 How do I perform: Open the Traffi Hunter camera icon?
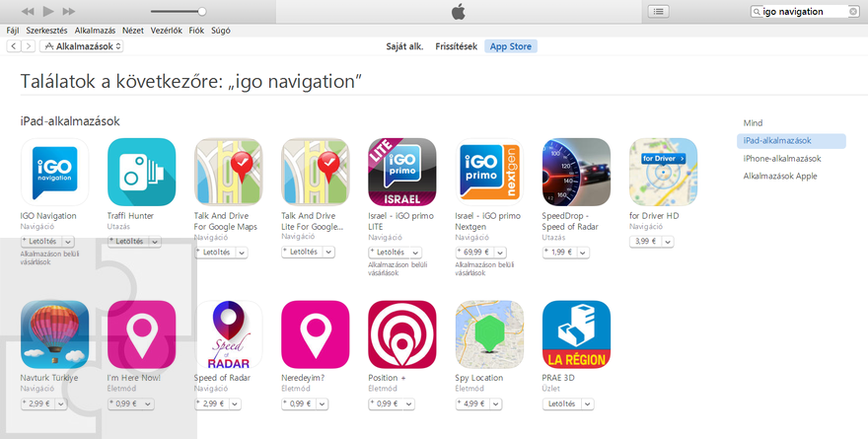coord(141,173)
